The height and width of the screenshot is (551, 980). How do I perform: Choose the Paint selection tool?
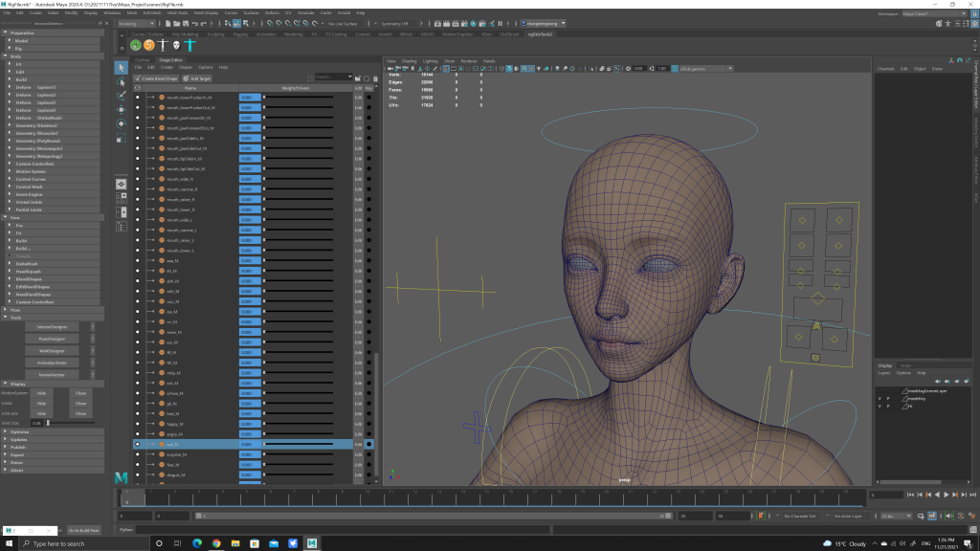(x=122, y=96)
